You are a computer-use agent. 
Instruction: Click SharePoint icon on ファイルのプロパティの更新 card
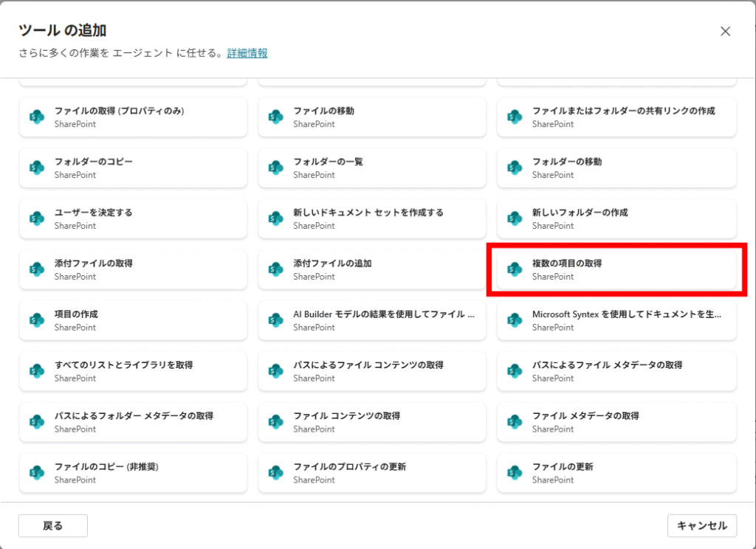point(276,473)
